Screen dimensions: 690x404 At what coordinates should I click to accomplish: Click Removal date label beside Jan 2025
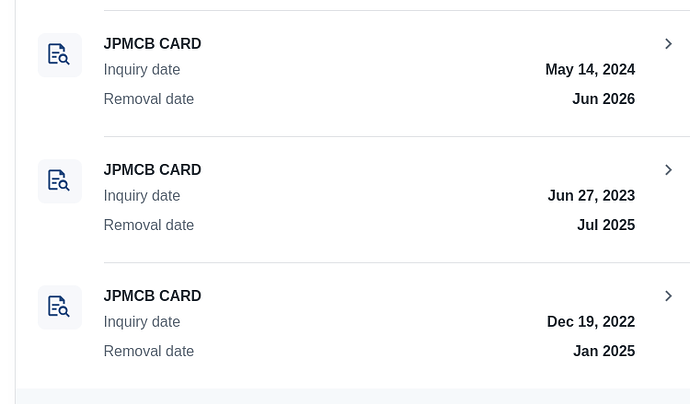[149, 351]
